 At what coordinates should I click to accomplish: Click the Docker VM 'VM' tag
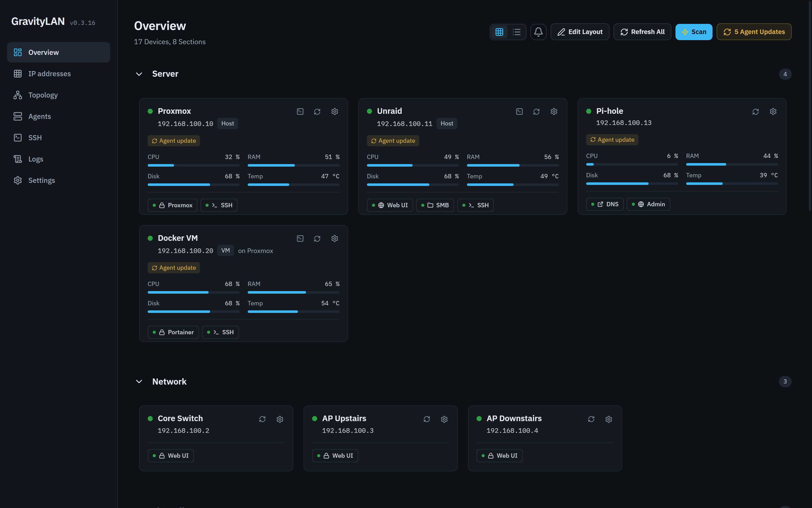tap(226, 251)
